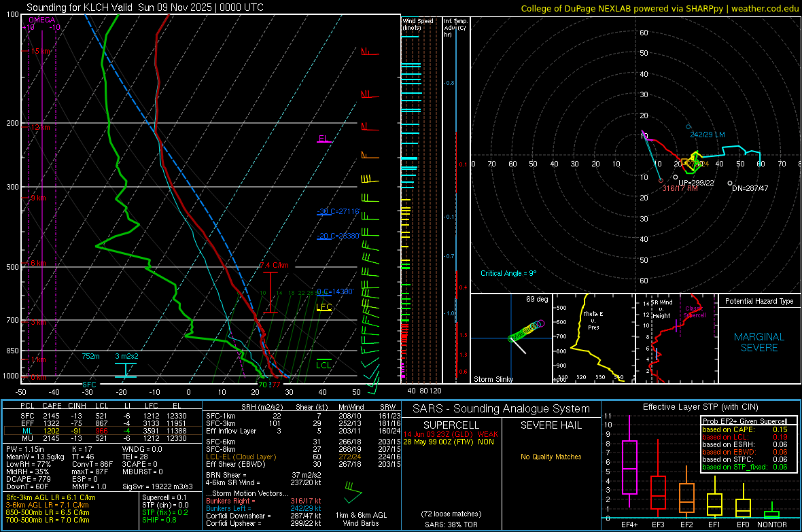Click the STP (fix) = 0.2 index
Screen dimensions: 802x532
pos(164,512)
